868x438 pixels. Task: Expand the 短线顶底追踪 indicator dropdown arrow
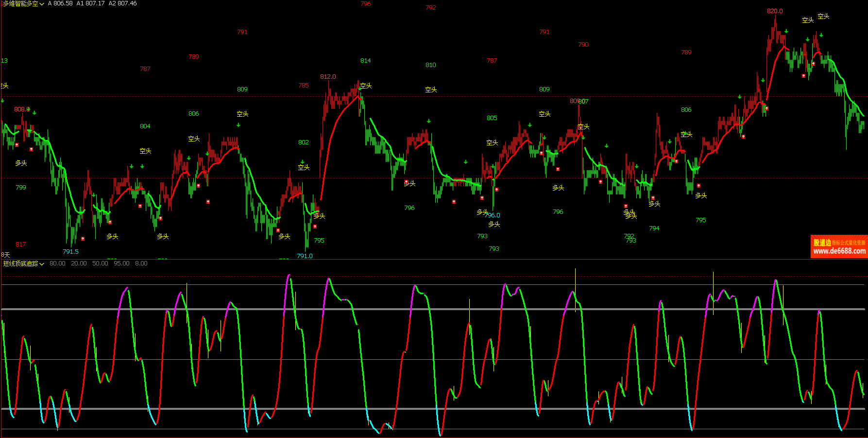42,264
